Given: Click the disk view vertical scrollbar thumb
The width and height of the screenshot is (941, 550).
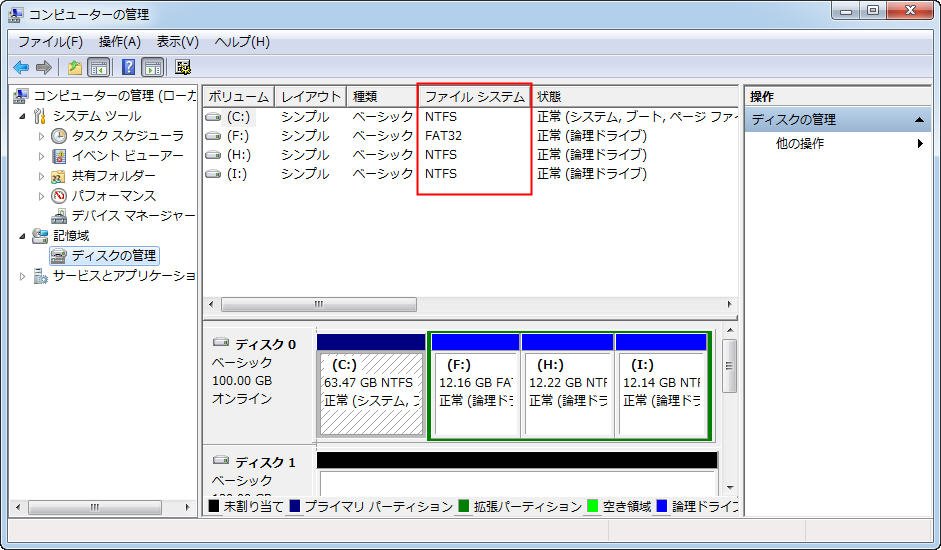Looking at the screenshot, I should (x=729, y=366).
